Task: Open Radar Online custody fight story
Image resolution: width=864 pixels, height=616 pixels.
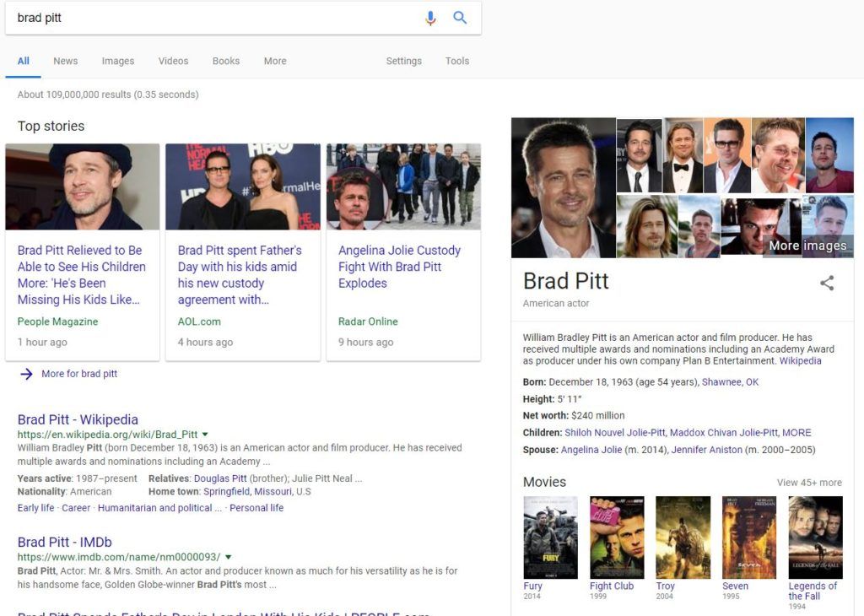Action: click(399, 267)
